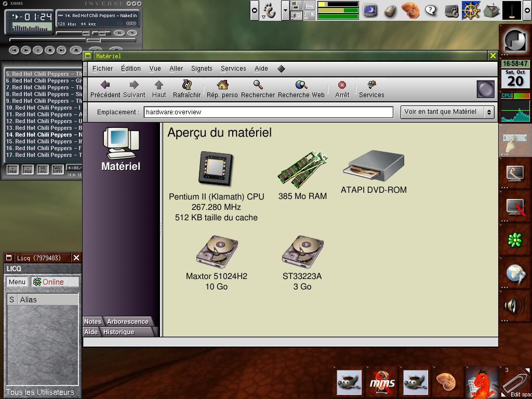Click previous track in XMMS
The image size is (532, 399).
click(x=14, y=50)
